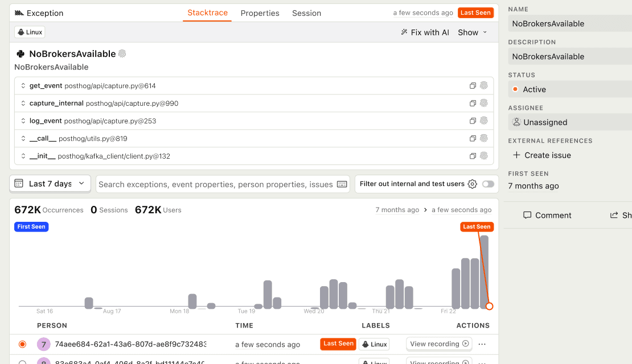Focus the search exceptions input field

[216, 184]
